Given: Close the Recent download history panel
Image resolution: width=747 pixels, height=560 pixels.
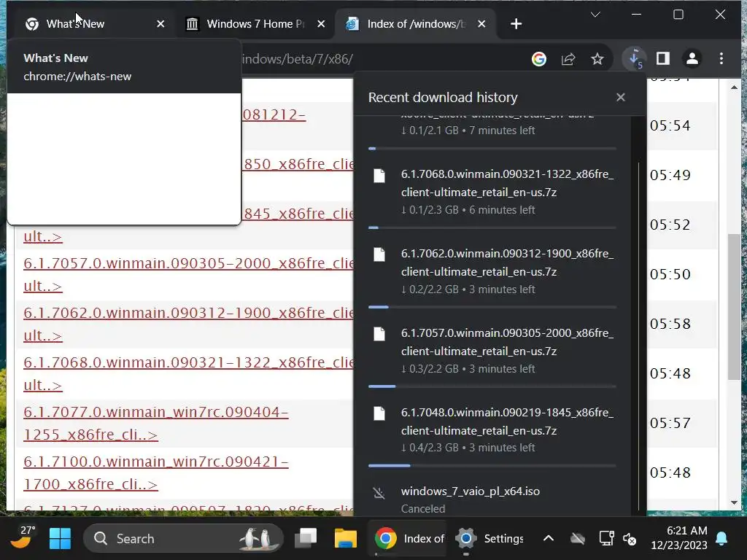Looking at the screenshot, I should pos(620,97).
